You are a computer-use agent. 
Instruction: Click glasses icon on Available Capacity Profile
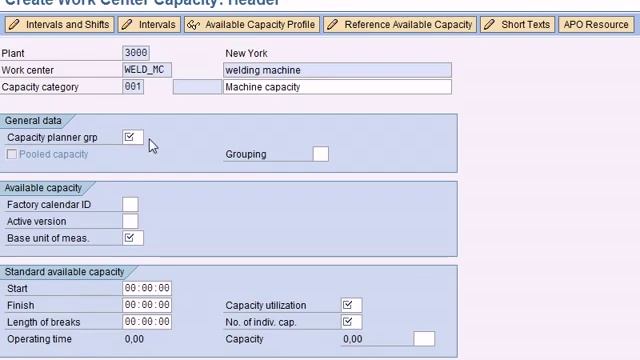[193, 25]
